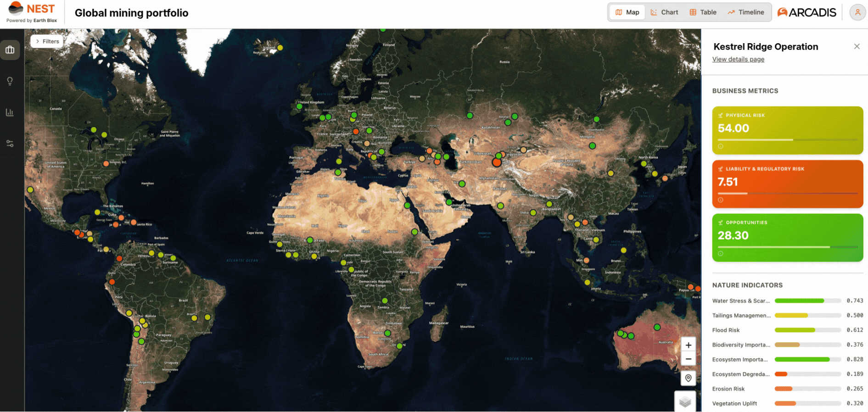Image resolution: width=868 pixels, height=412 pixels.
Task: Click the map location pin button
Action: pyautogui.click(x=688, y=378)
